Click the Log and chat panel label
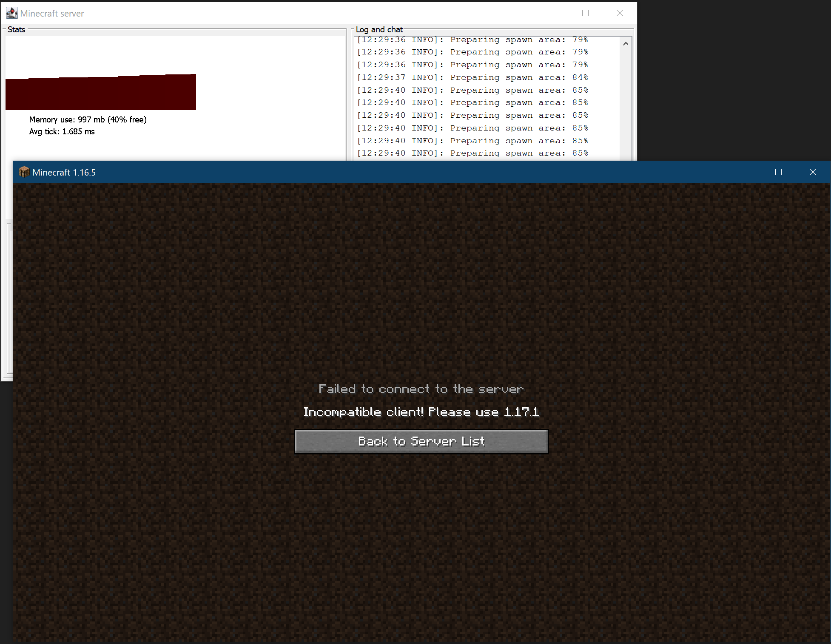 pos(379,29)
